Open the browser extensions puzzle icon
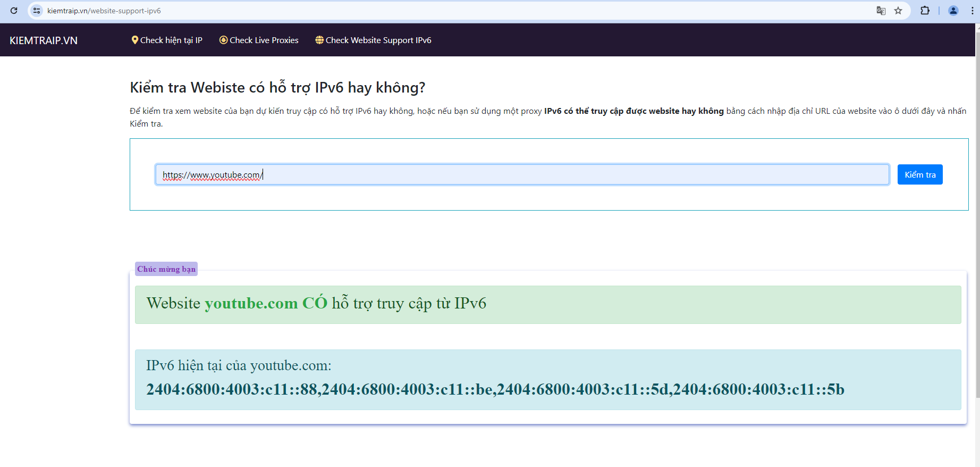Viewport: 980px width, 467px height. [925, 11]
